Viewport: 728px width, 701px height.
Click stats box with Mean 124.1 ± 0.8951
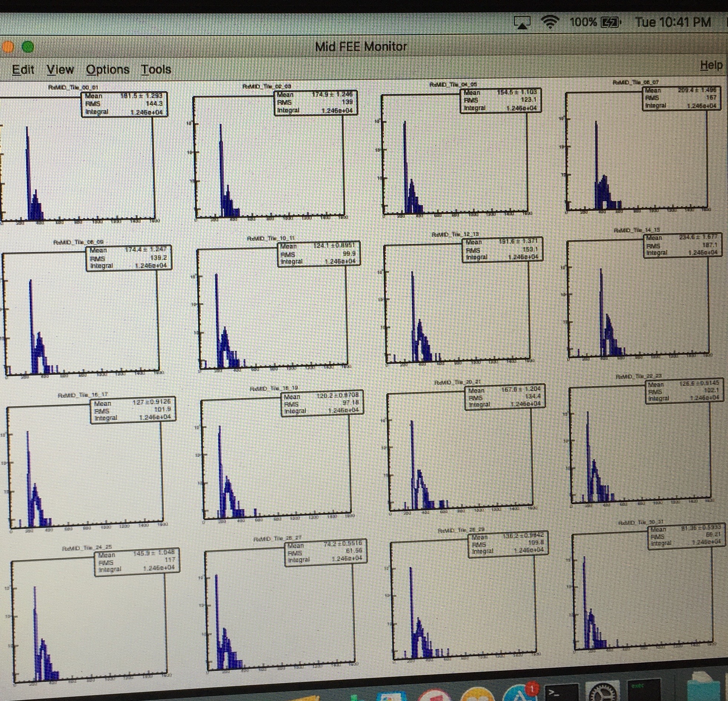point(319,254)
